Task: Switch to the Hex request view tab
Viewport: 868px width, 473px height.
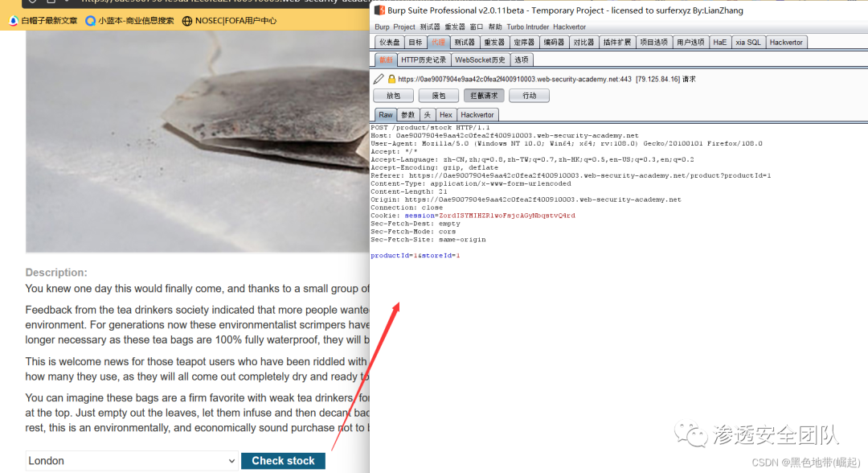Action: pos(445,115)
